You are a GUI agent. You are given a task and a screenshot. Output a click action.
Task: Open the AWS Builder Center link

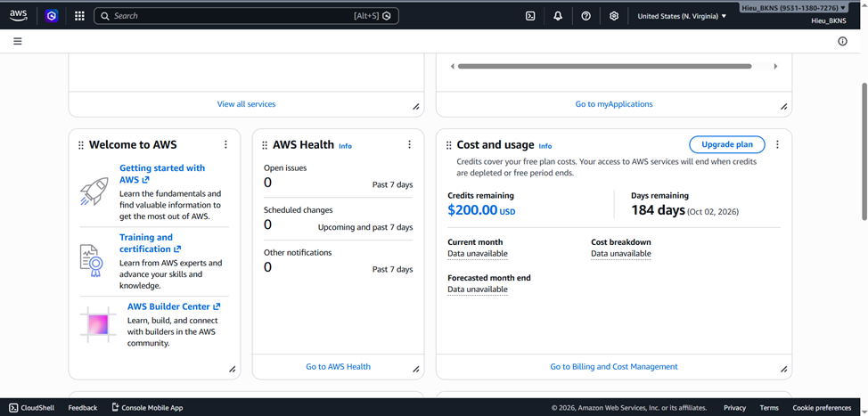tap(174, 306)
